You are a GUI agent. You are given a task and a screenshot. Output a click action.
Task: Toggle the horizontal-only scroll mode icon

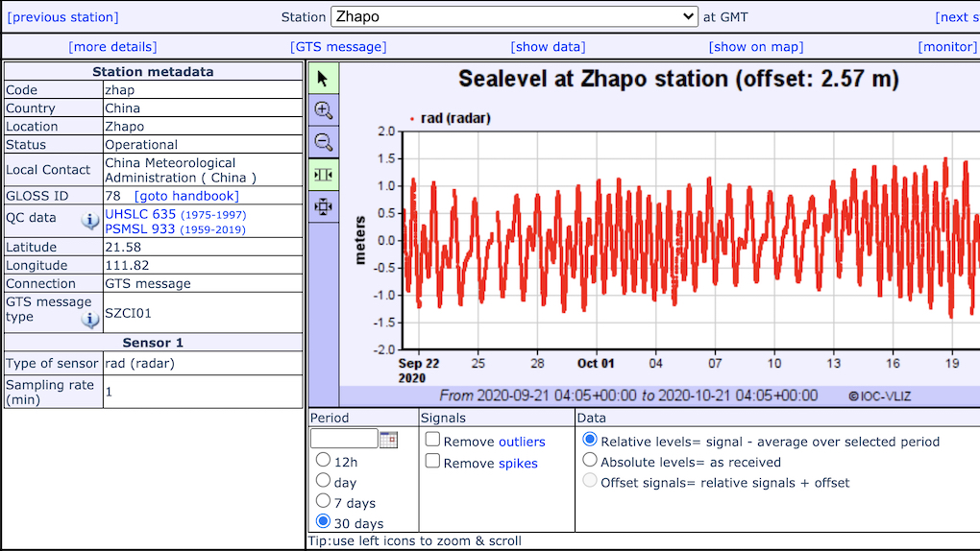click(x=323, y=175)
